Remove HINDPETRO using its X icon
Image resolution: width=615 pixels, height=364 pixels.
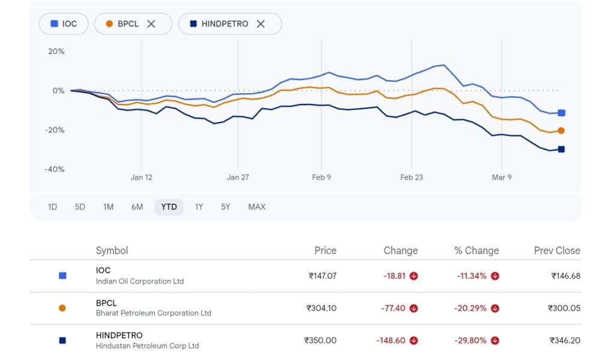pos(261,24)
